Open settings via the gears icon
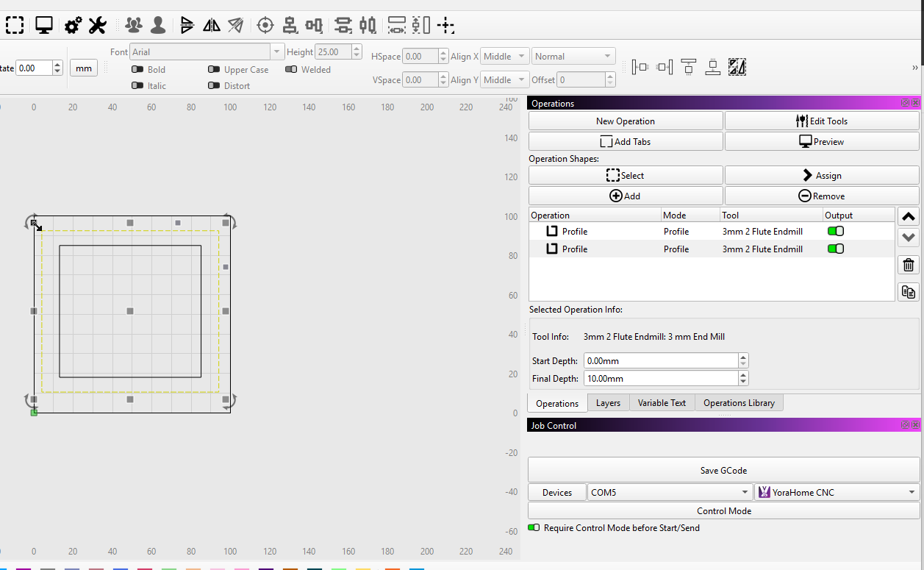 [x=73, y=26]
